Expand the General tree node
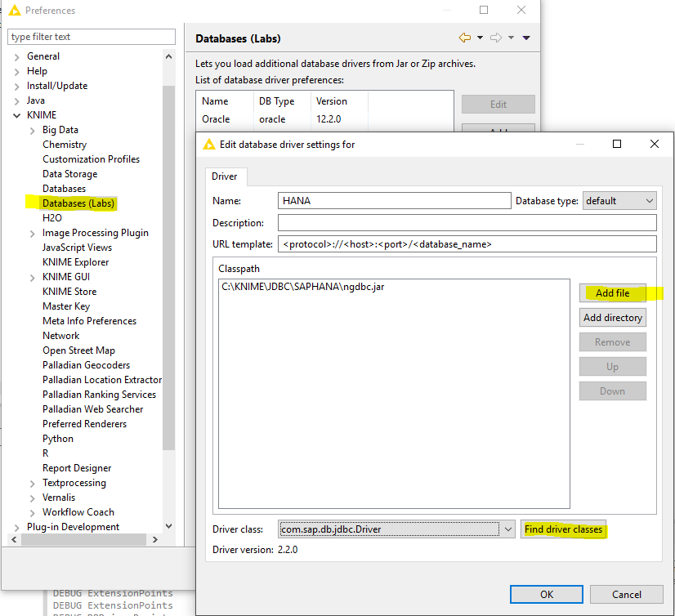 click(x=17, y=57)
